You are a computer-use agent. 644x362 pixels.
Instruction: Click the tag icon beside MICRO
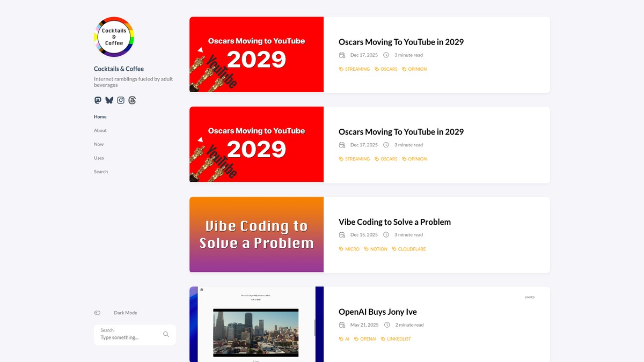(341, 249)
